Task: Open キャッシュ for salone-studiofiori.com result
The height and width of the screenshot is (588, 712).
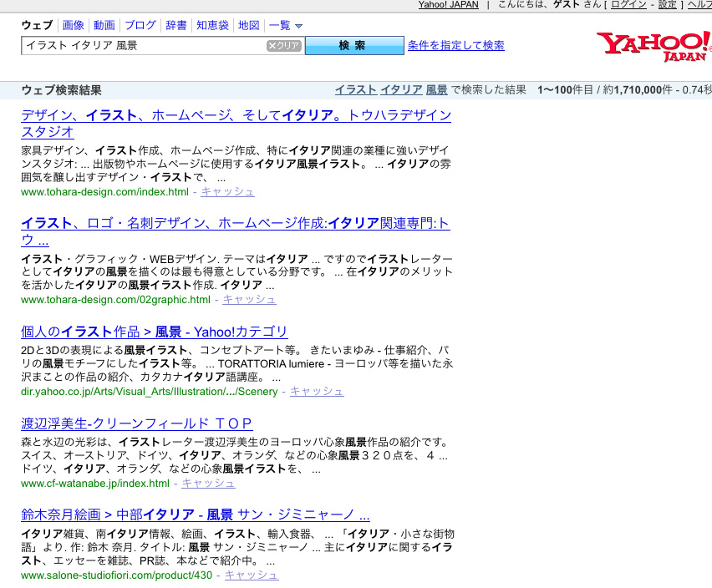Action: (252, 575)
